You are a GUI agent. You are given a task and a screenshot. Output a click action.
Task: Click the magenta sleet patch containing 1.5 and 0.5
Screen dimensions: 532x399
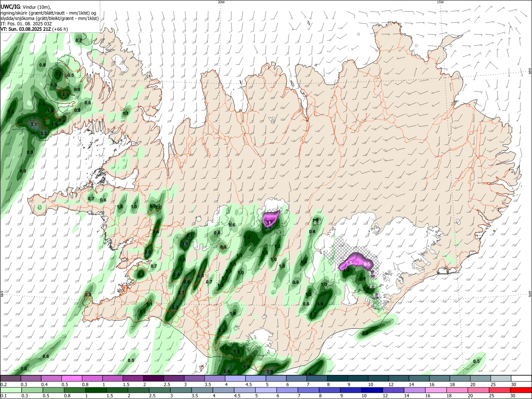tap(357, 262)
